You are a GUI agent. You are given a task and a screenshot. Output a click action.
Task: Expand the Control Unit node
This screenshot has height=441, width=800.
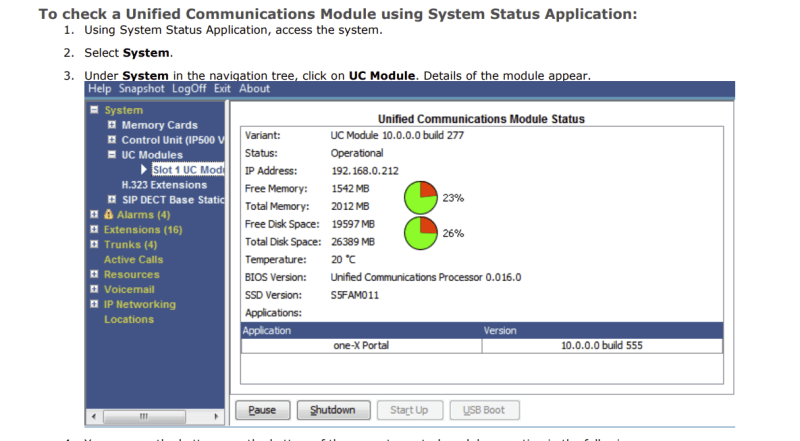pos(112,139)
